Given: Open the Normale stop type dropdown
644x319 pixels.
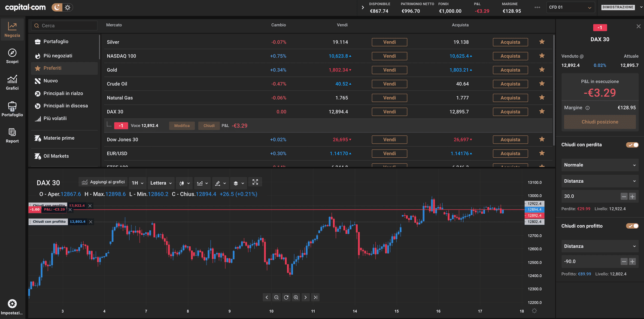Looking at the screenshot, I should pos(600,165).
